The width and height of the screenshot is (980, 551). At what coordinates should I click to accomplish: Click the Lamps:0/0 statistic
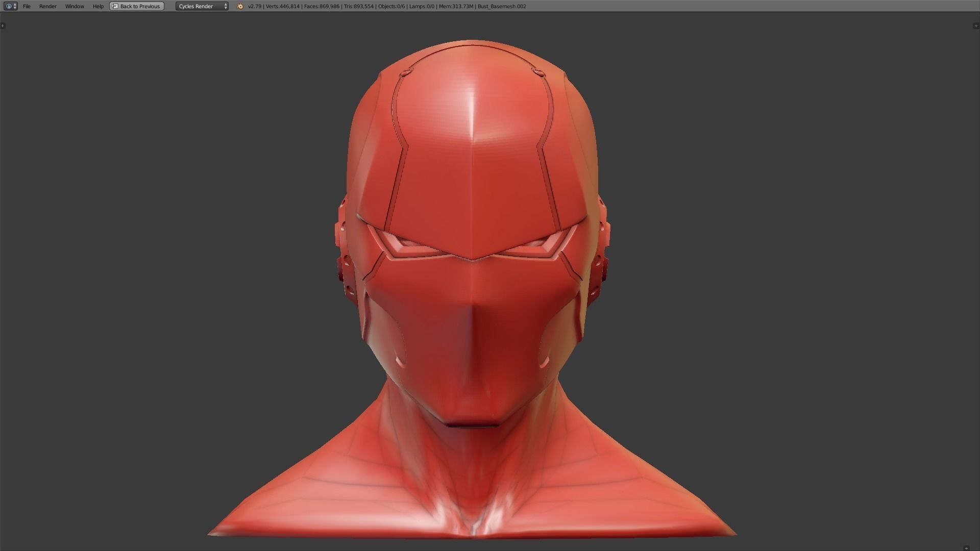[x=422, y=7]
